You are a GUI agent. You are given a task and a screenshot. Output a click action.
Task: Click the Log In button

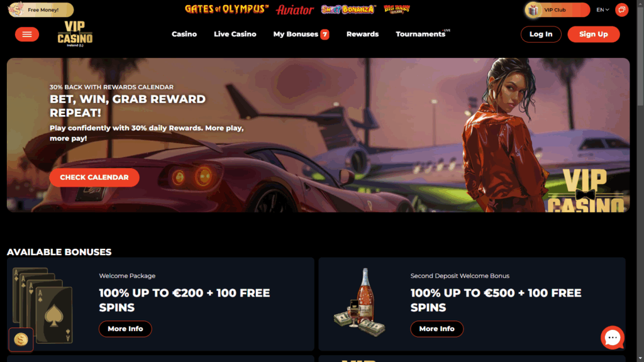coord(540,34)
